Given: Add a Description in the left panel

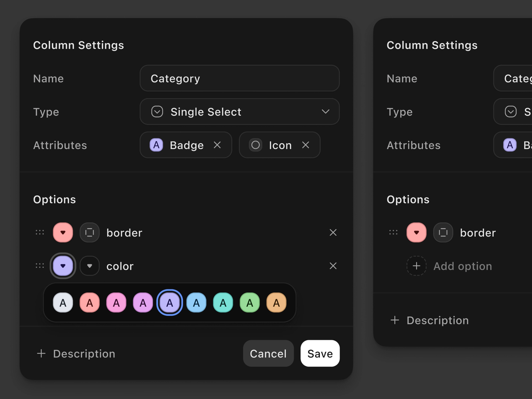Looking at the screenshot, I should pyautogui.click(x=76, y=354).
